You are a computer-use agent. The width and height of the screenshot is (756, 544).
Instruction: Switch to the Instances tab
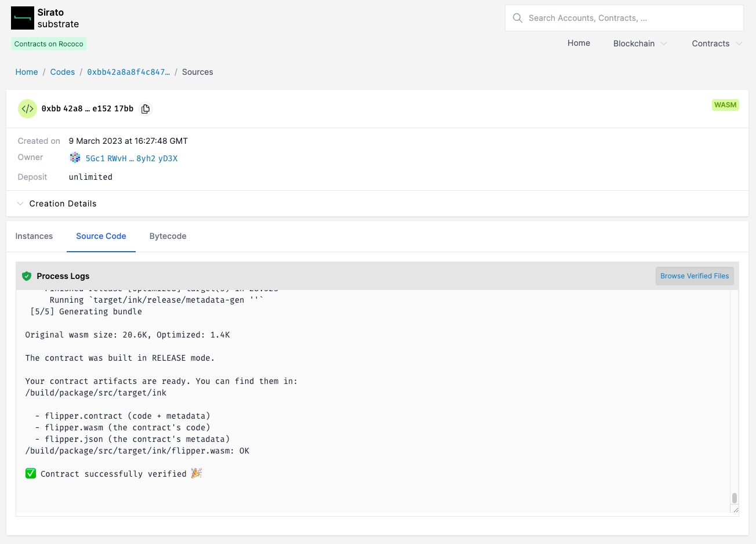point(34,236)
